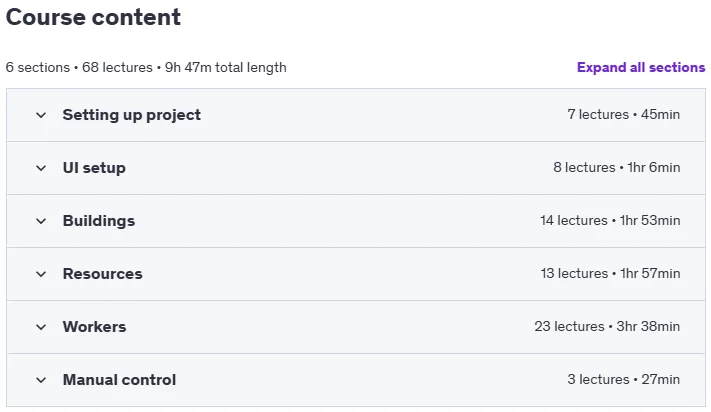The width and height of the screenshot is (711, 412).
Task: Click the chevron beside Setting up project
Action: click(x=41, y=115)
